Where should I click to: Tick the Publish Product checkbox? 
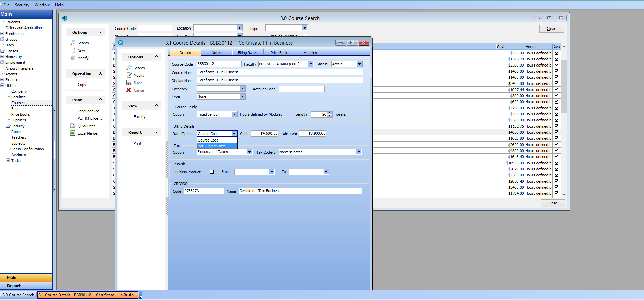(212, 172)
